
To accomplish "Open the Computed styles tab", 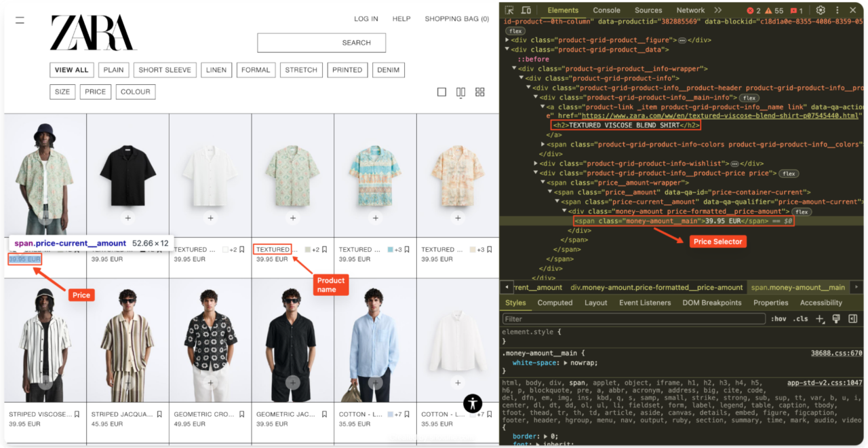I will point(555,303).
